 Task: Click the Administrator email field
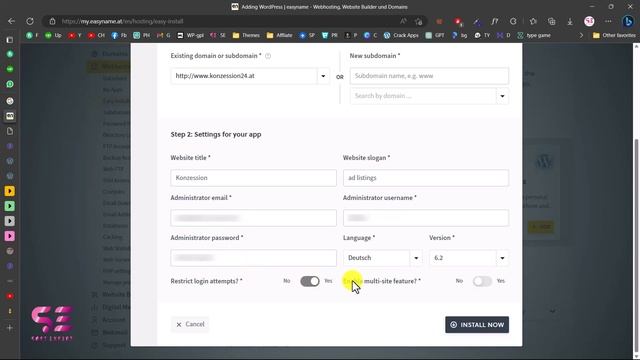coord(253,218)
